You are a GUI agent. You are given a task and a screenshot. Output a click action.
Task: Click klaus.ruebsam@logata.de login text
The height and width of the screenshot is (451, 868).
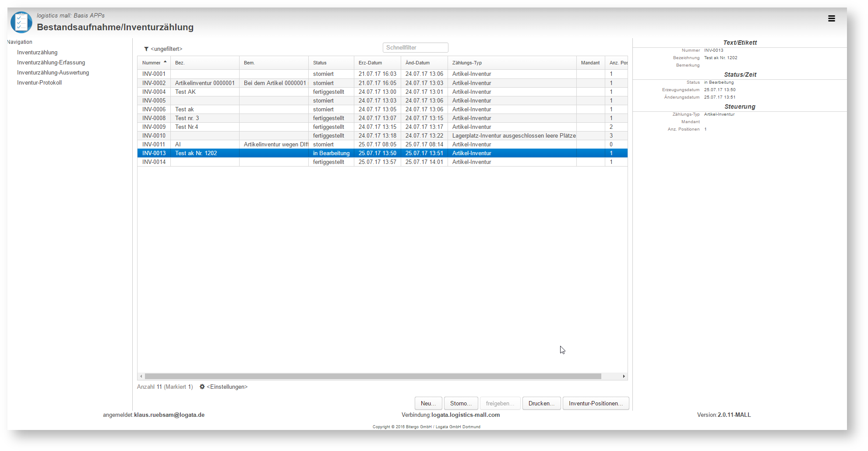pos(169,415)
